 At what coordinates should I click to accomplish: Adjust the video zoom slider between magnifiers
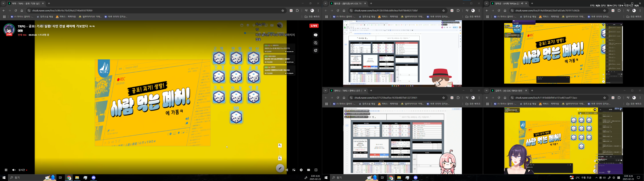point(280,152)
